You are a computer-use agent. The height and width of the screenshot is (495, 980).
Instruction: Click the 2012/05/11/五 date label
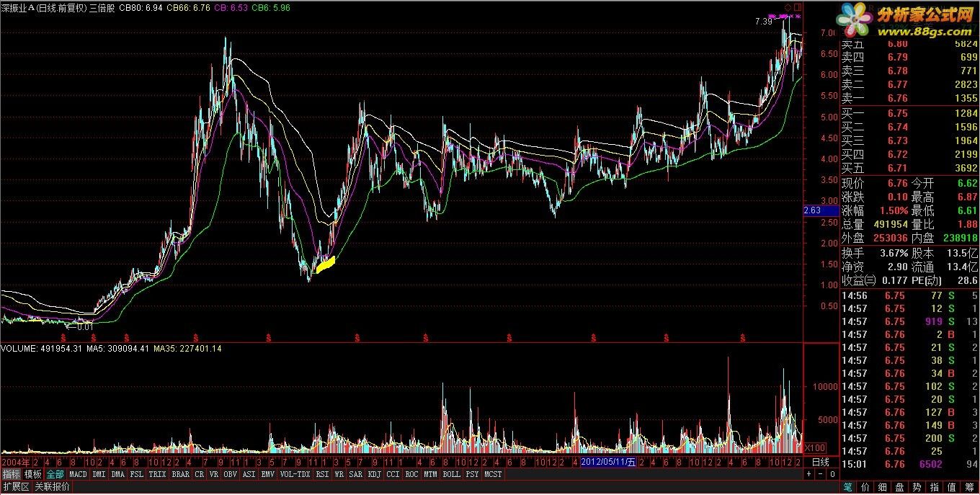click(x=609, y=462)
